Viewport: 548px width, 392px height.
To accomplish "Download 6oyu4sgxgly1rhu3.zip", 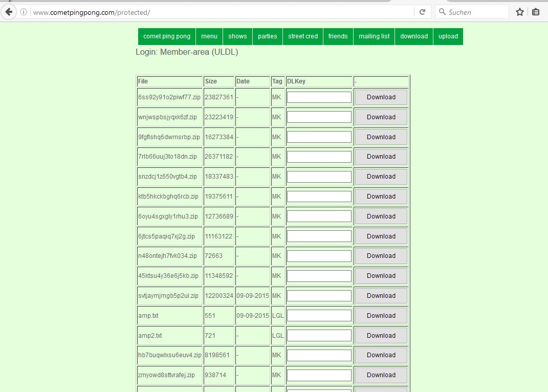I will 381,216.
